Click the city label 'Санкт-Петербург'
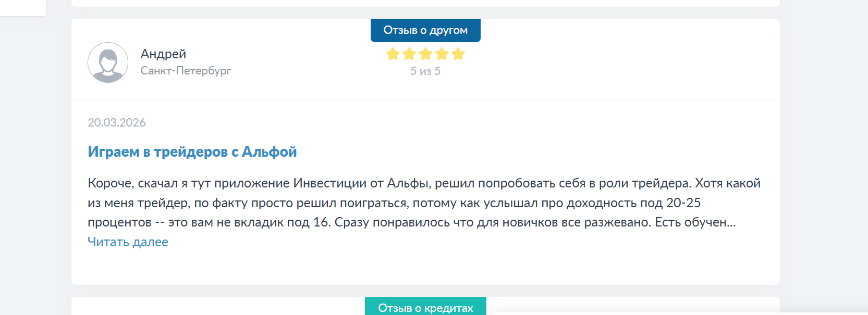868x315 pixels. click(186, 71)
